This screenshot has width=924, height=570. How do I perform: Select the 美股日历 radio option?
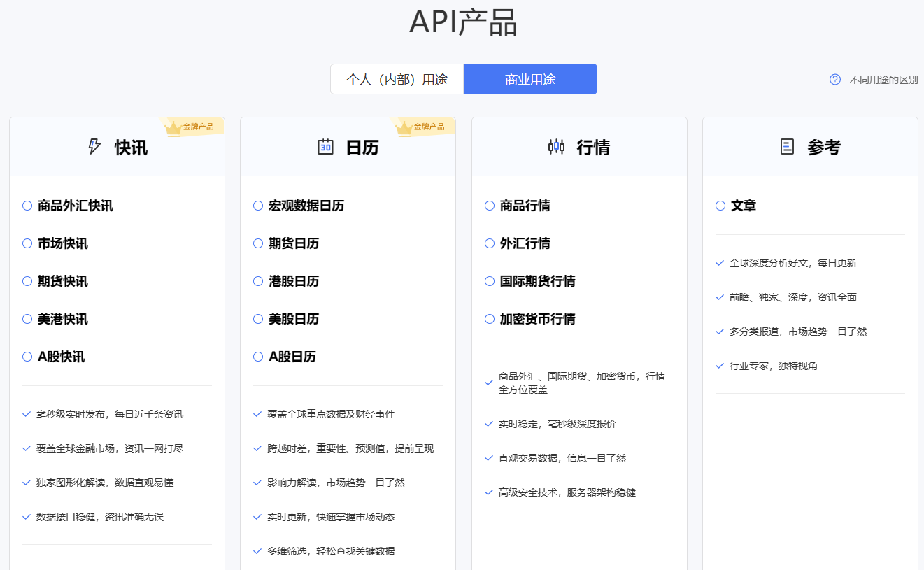[x=258, y=319]
